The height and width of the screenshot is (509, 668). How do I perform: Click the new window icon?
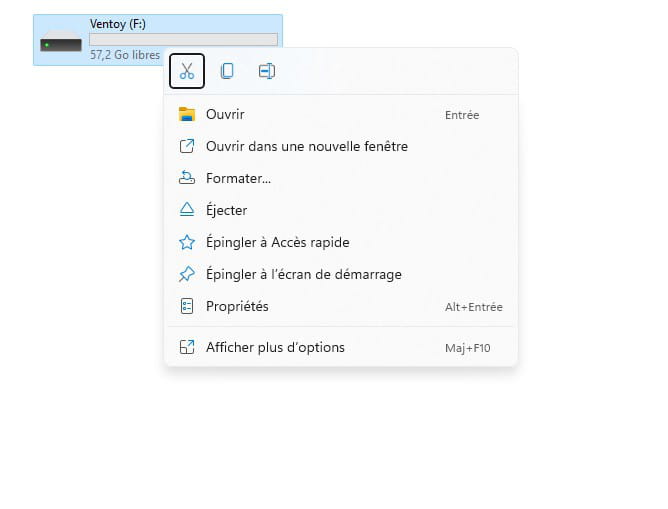[187, 146]
